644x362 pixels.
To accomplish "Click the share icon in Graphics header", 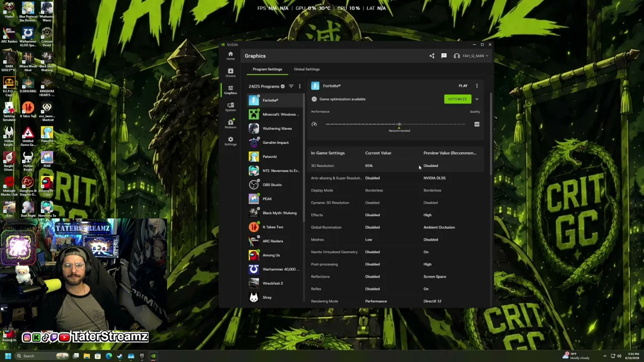I will [x=432, y=56].
